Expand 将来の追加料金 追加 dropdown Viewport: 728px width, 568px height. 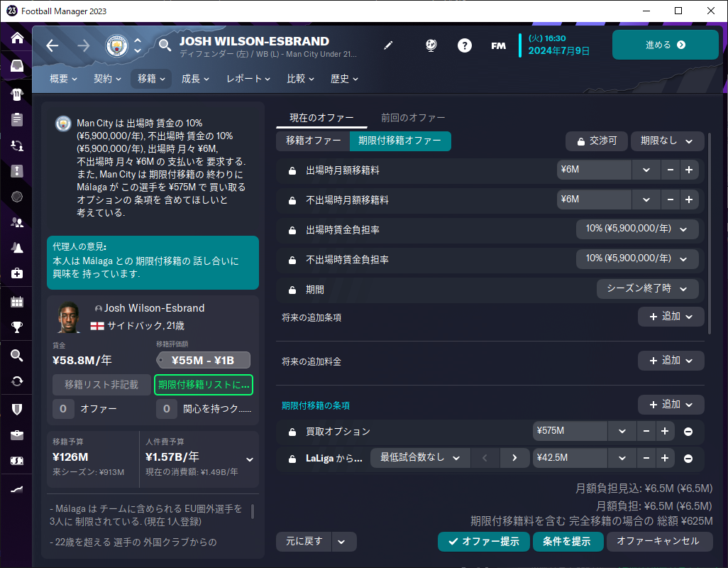click(671, 361)
